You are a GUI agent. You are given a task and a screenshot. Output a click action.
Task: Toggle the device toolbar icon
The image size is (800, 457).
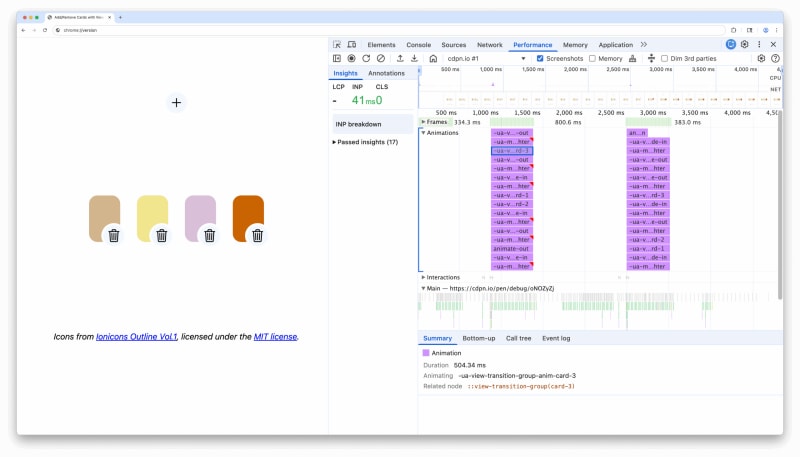[351, 45]
